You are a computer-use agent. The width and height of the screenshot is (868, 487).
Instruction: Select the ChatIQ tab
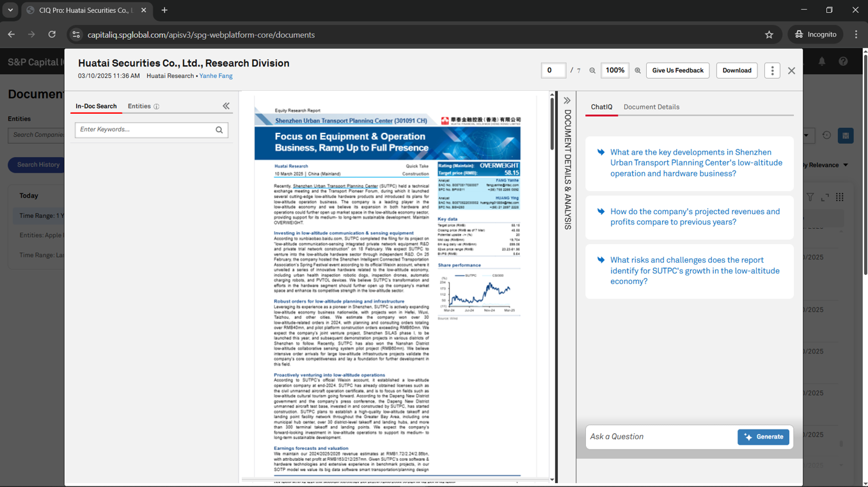tap(601, 107)
